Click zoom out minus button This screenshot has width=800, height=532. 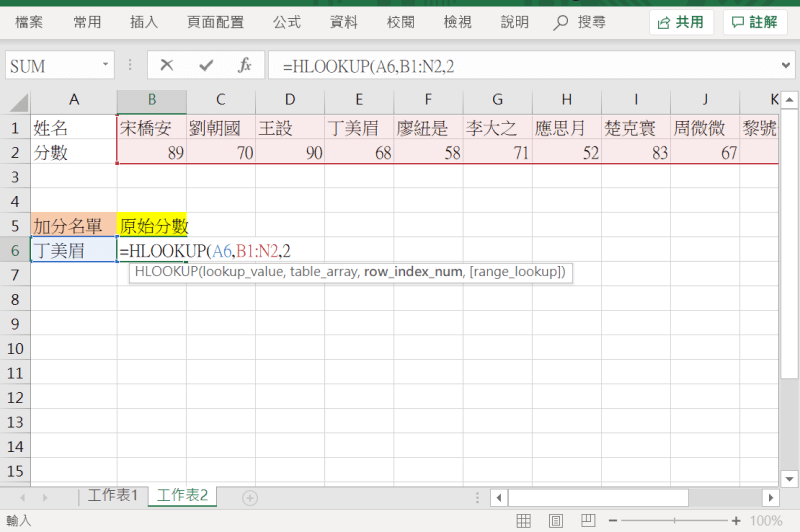point(612,521)
